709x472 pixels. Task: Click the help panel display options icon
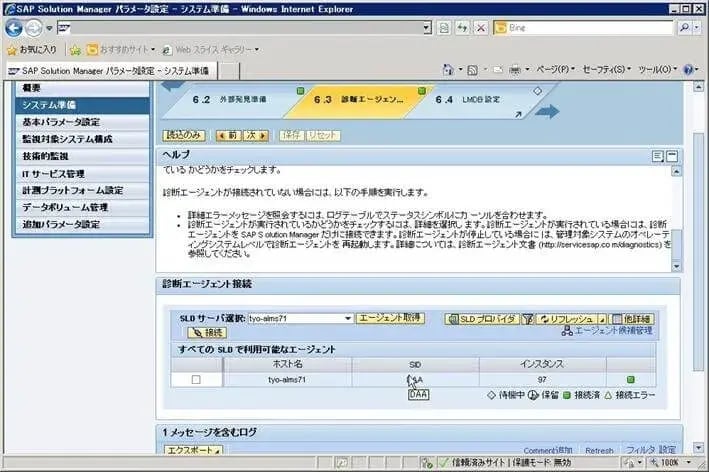tap(658, 156)
